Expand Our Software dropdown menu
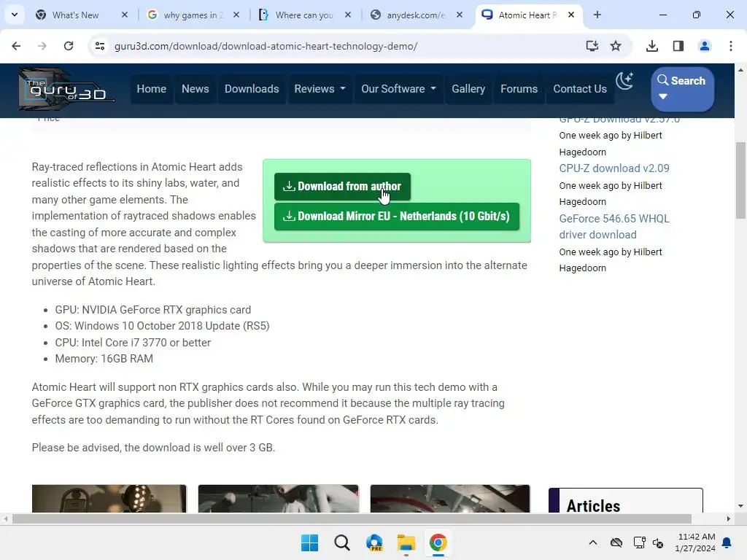This screenshot has height=560, width=747. pyautogui.click(x=398, y=89)
